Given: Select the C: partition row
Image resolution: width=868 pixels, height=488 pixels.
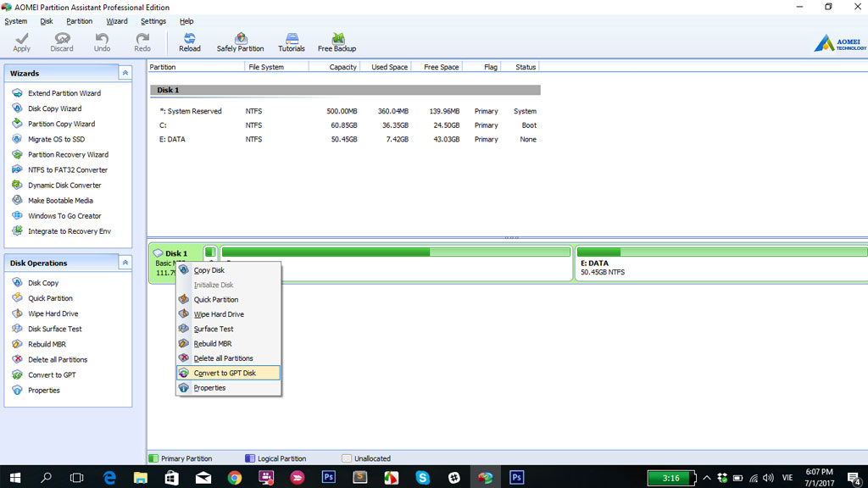Looking at the screenshot, I should 344,125.
